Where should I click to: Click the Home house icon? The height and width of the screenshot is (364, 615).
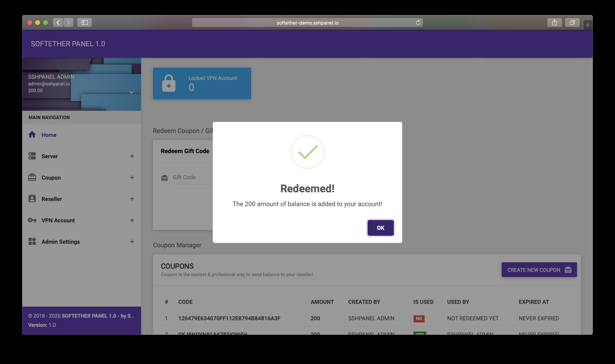(x=32, y=135)
